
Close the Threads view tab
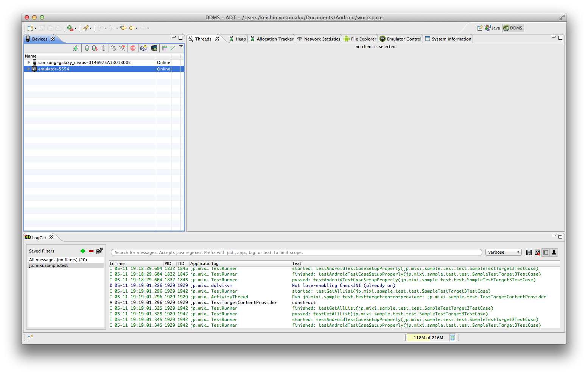tap(217, 39)
